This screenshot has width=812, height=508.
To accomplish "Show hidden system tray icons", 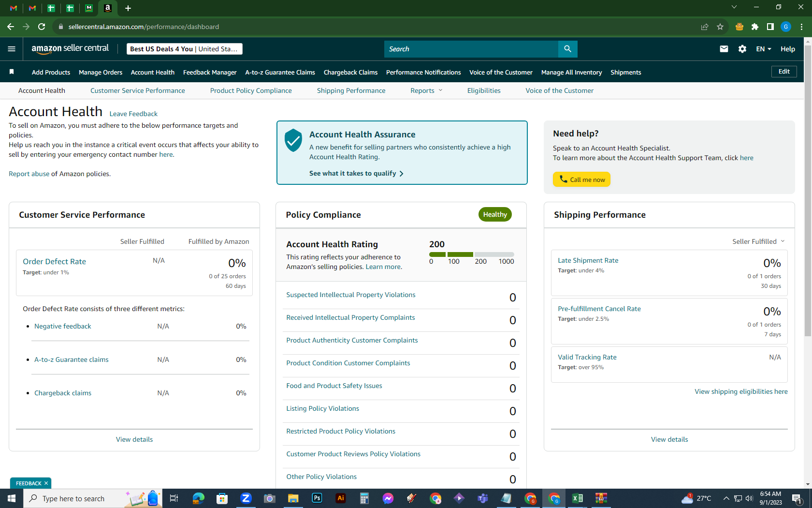I will tap(726, 498).
